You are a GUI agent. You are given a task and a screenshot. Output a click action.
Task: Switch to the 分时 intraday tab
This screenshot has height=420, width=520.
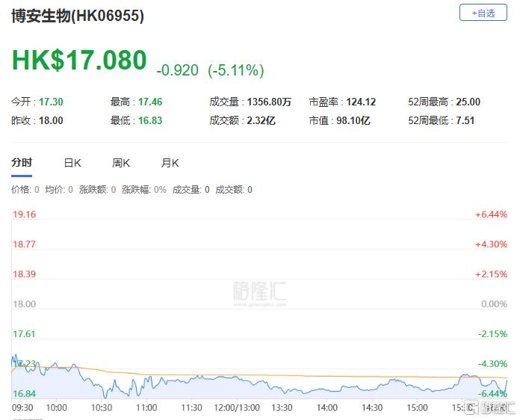[22, 163]
